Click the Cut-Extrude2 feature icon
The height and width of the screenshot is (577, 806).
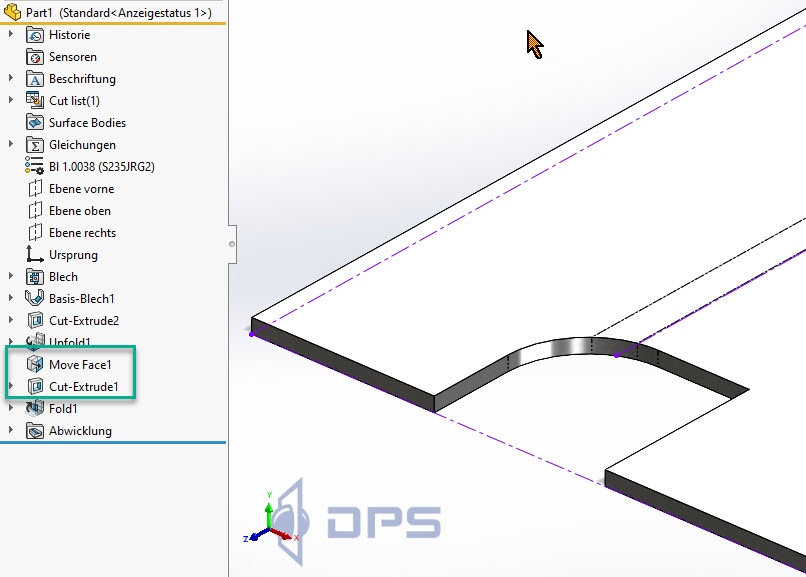click(35, 321)
